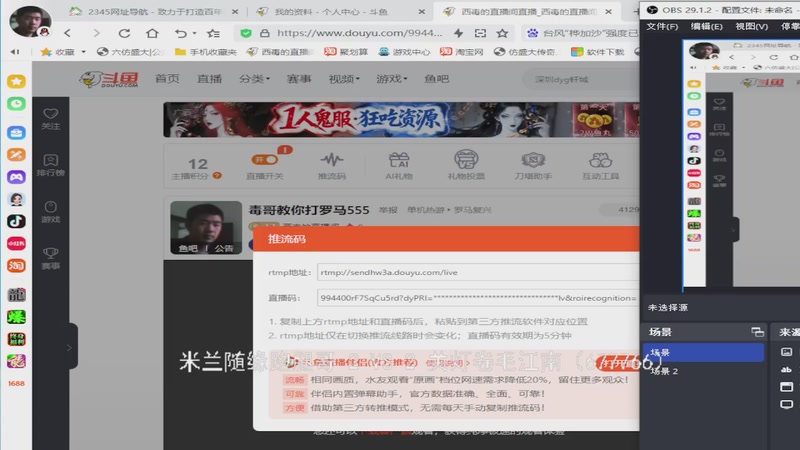Click the 直播码 field in 推流码 dialog

point(478,298)
